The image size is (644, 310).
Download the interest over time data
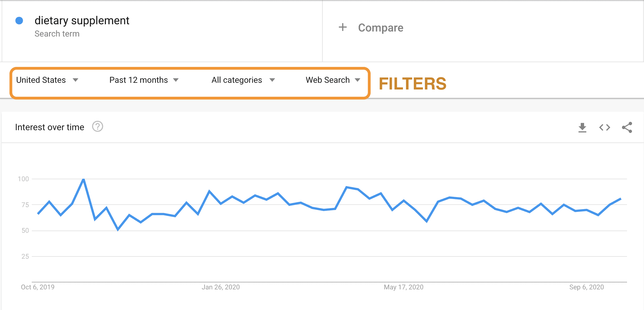(x=582, y=127)
